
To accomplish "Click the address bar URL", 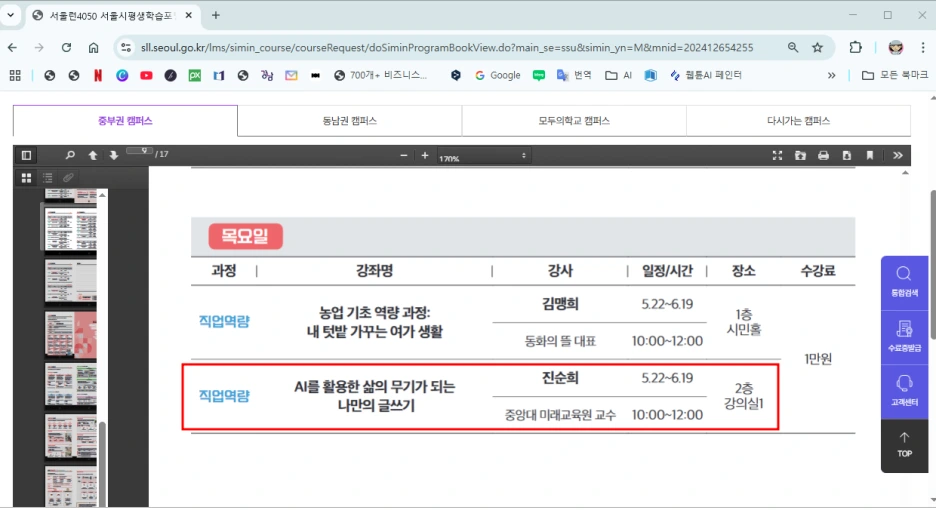I will [x=447, y=48].
